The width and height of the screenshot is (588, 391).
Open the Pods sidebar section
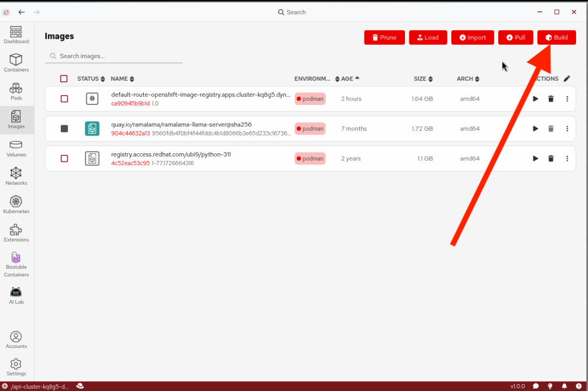point(16,91)
